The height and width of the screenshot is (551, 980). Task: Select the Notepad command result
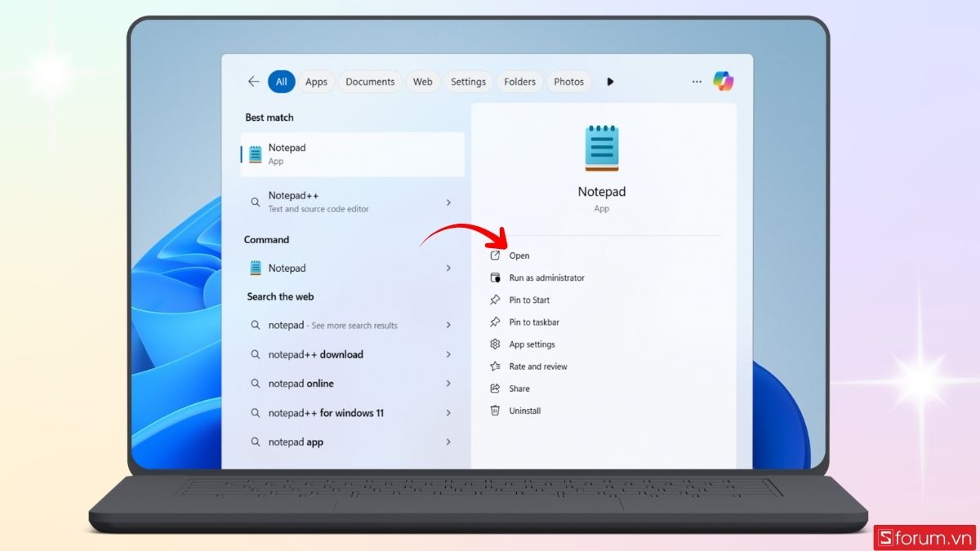[x=353, y=268]
